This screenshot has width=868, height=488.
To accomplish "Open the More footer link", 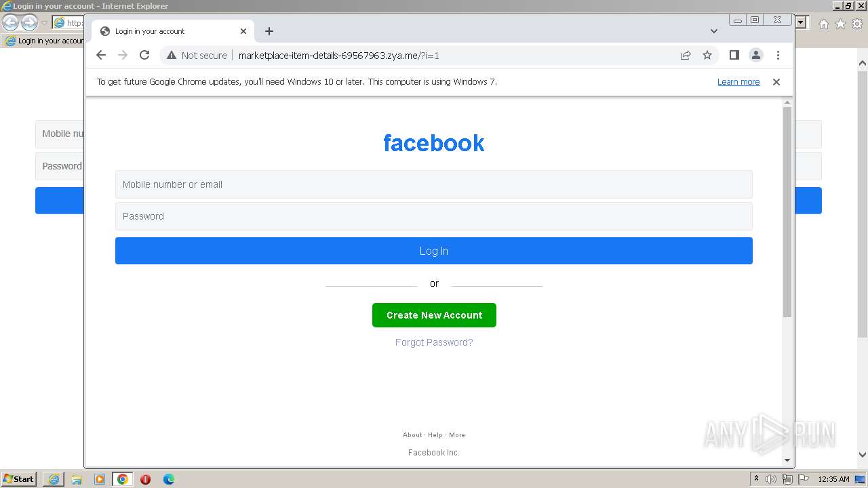I will [x=457, y=435].
